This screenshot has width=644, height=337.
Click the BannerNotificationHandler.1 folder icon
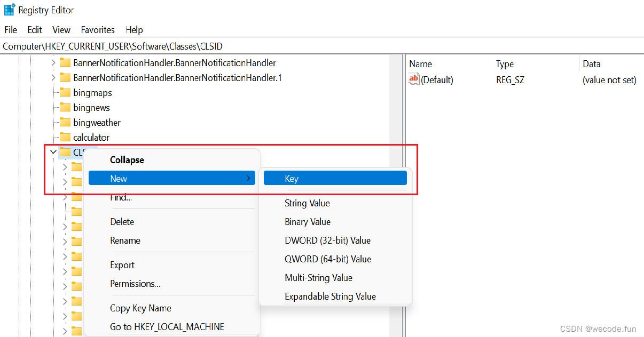[x=65, y=78]
